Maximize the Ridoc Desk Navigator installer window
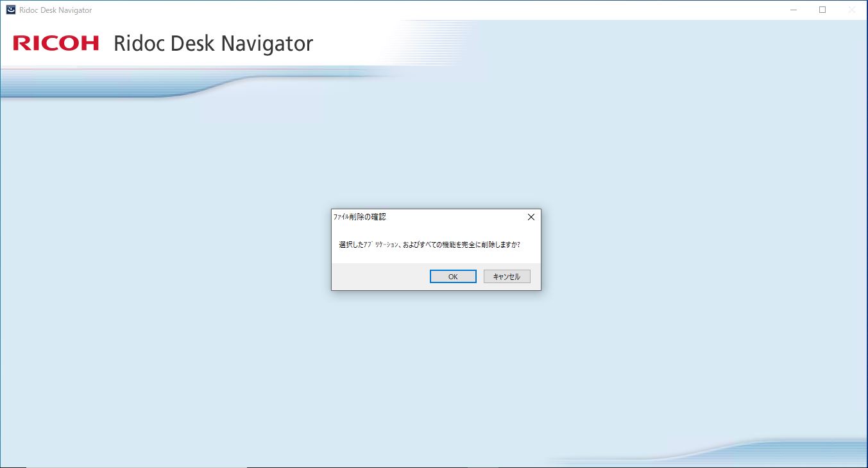Screen dimensions: 868x468 click(x=822, y=10)
